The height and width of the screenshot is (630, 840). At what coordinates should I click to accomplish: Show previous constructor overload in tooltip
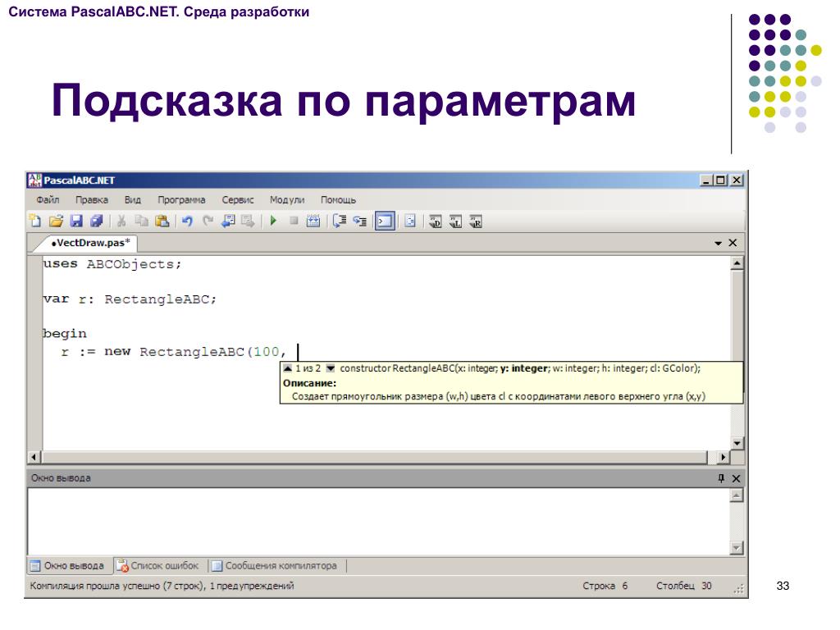coord(288,368)
